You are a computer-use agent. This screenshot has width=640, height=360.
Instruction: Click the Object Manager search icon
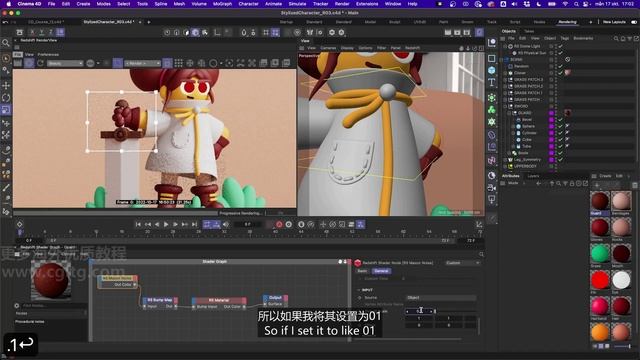coord(616,38)
